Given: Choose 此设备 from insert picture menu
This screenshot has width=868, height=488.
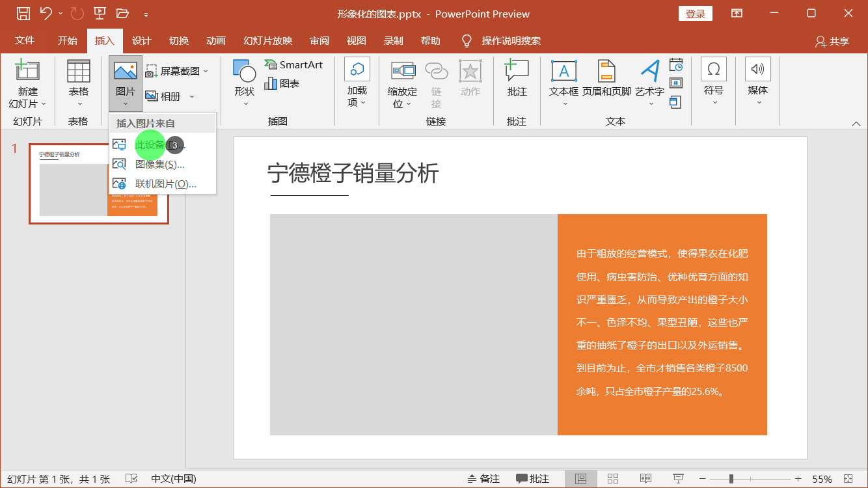Looking at the screenshot, I should pyautogui.click(x=163, y=144).
